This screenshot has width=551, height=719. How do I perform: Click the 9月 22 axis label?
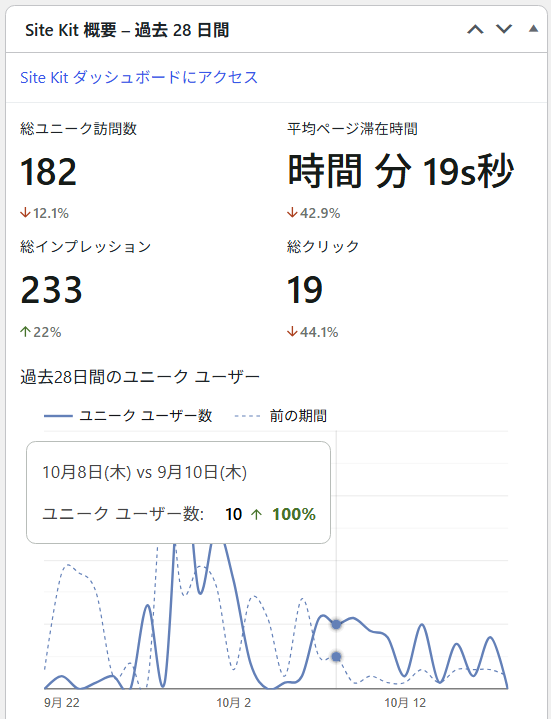[x=61, y=703]
